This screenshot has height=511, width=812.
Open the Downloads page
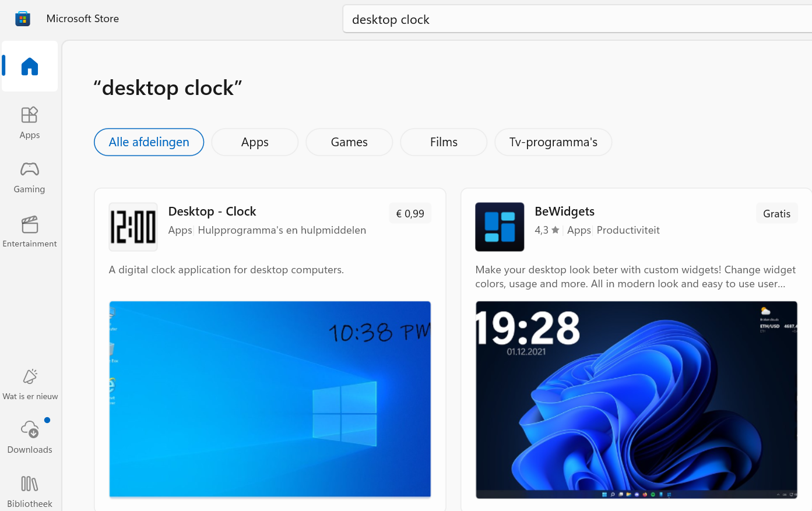(30, 437)
